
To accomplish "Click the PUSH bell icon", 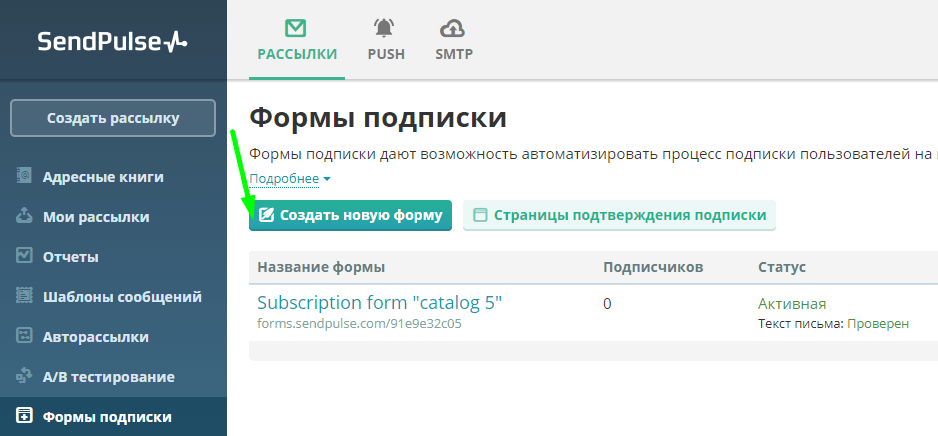I will coord(385,27).
